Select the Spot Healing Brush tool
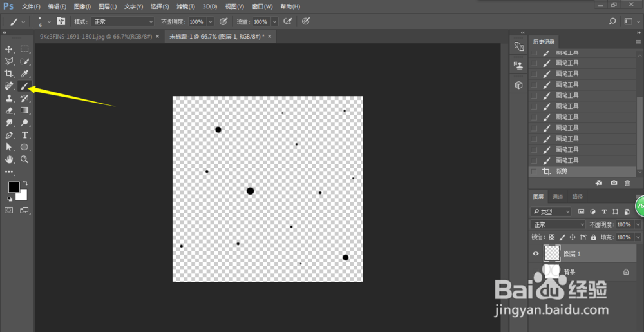 point(8,86)
